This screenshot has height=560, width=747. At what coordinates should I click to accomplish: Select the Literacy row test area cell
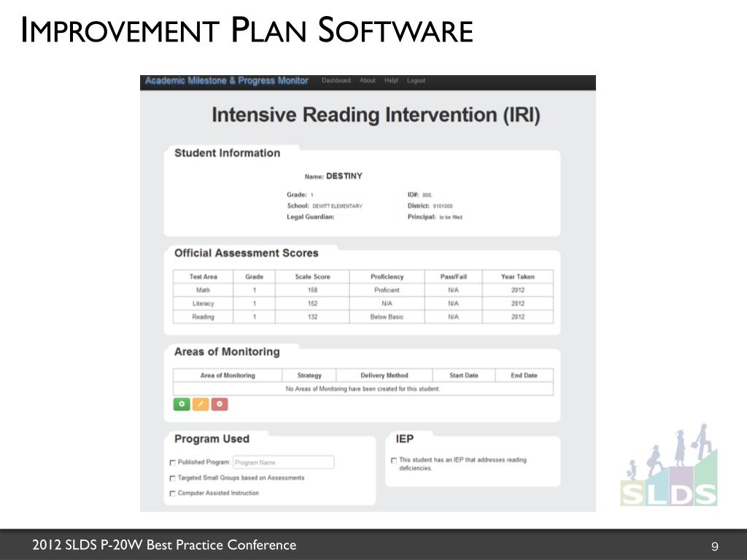pyautogui.click(x=203, y=303)
